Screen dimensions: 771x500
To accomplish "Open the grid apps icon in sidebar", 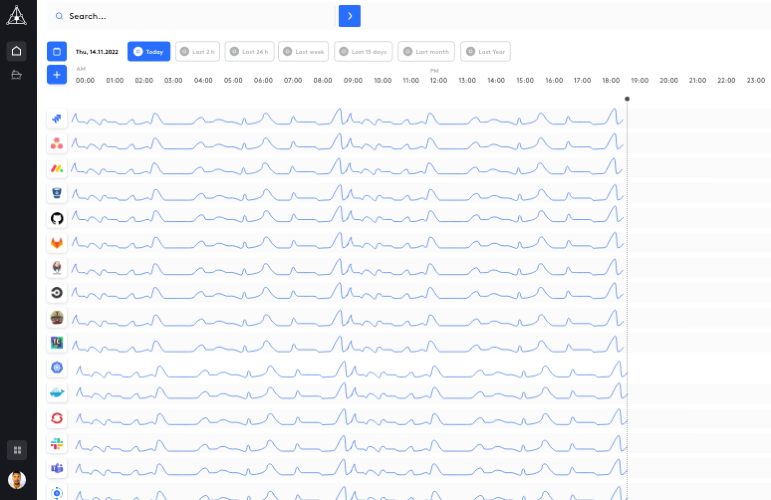I will pos(17,450).
